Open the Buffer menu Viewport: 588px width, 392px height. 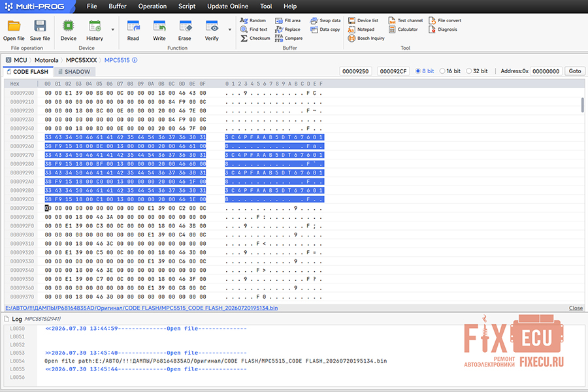[118, 7]
